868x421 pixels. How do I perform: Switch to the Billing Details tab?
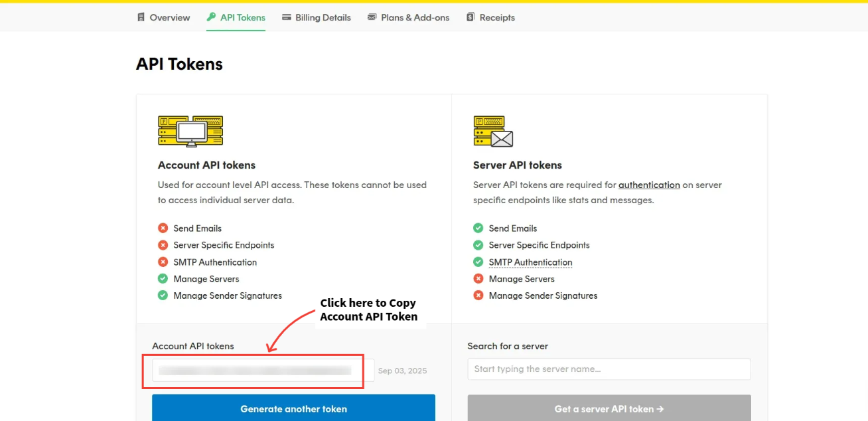point(323,18)
